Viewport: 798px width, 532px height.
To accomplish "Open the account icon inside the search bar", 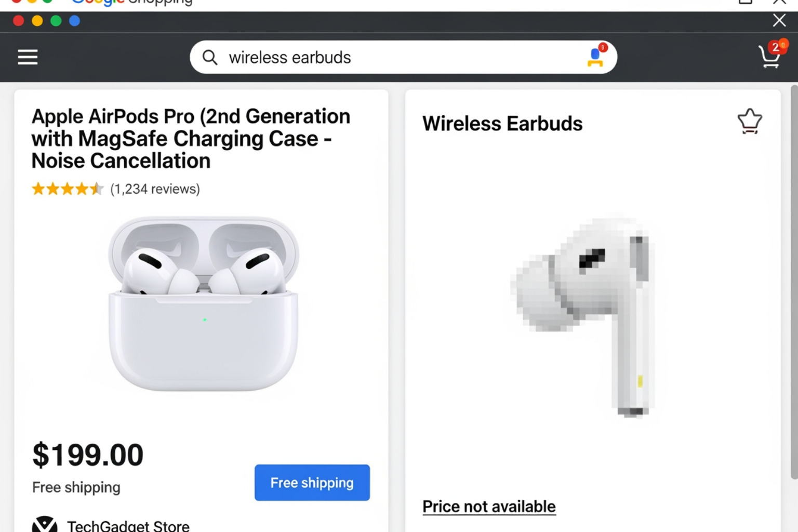I will click(x=595, y=58).
